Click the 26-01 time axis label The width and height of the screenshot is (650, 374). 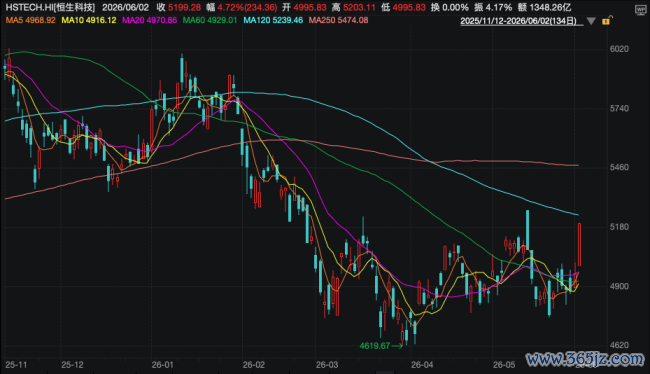coord(162,365)
